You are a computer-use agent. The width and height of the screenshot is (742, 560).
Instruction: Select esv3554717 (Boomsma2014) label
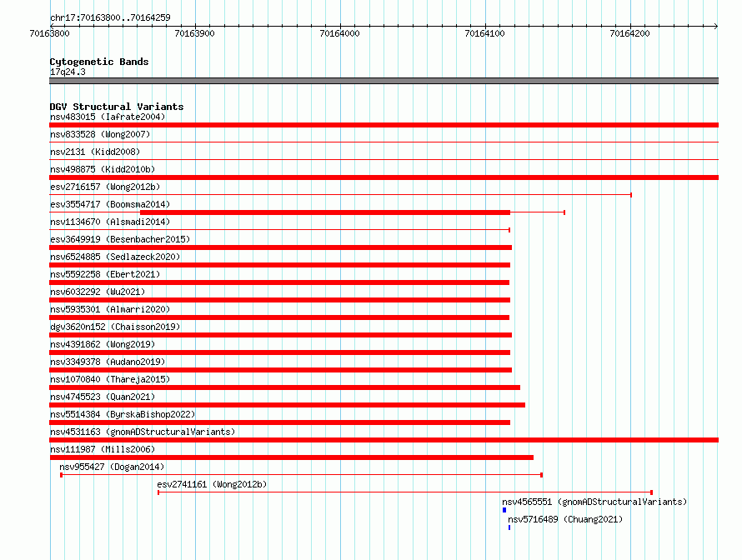(x=110, y=204)
